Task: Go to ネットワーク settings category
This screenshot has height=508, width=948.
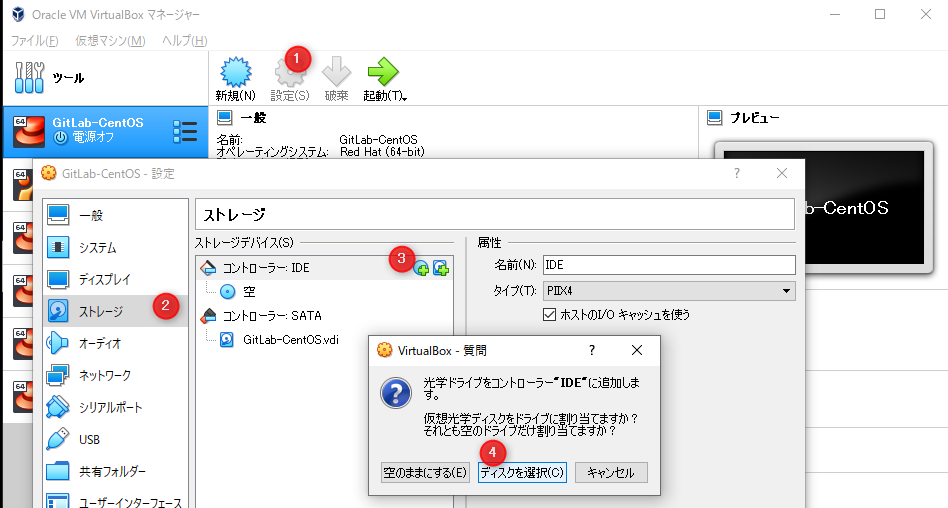Action: coord(115,376)
